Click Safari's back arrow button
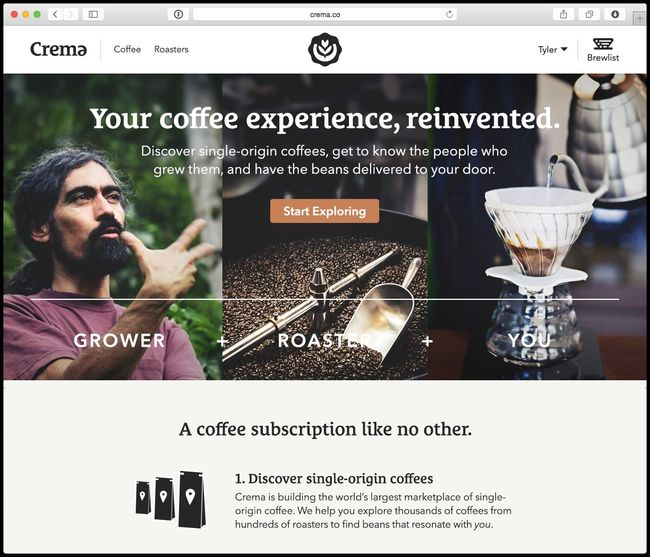650x557 pixels. pyautogui.click(x=55, y=15)
